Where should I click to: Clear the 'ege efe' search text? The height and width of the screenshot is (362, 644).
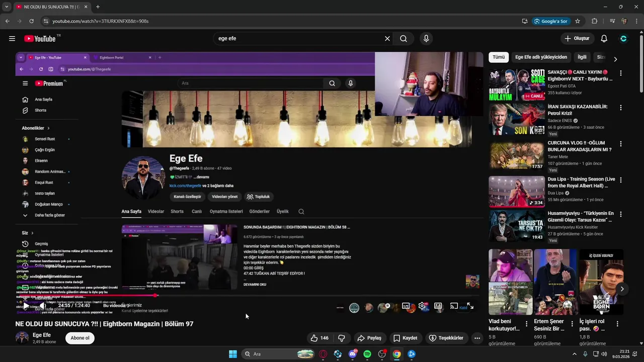[x=387, y=39]
